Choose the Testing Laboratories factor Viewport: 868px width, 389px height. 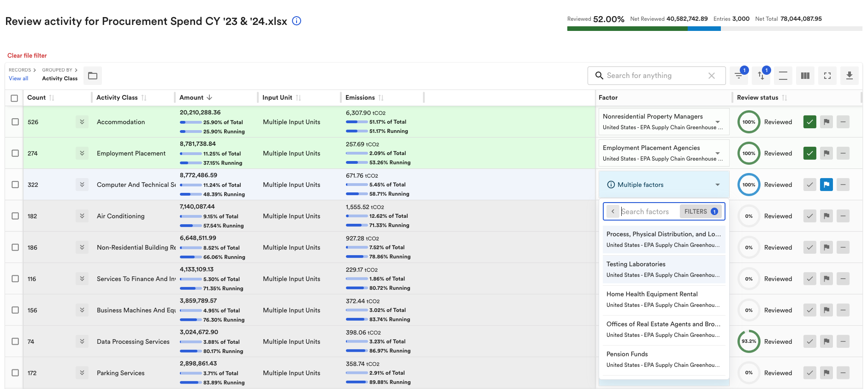[x=664, y=269]
